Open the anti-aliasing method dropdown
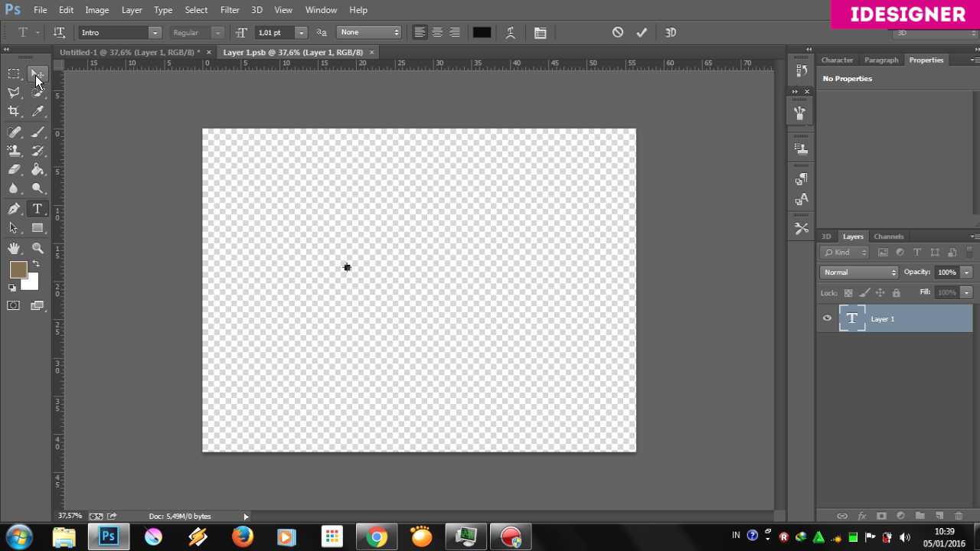Viewport: 980px width, 551px height. (369, 32)
